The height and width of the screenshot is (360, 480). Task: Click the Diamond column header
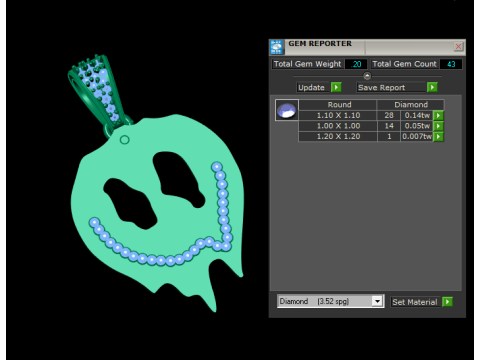[411, 105]
